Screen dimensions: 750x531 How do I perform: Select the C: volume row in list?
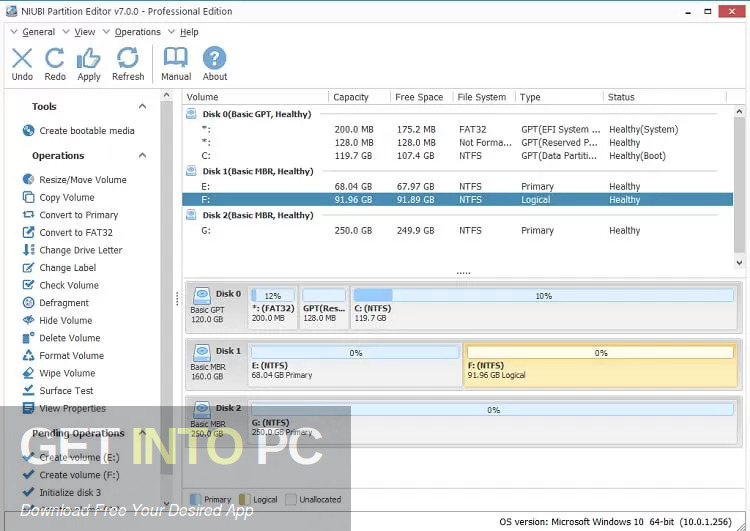coord(457,156)
